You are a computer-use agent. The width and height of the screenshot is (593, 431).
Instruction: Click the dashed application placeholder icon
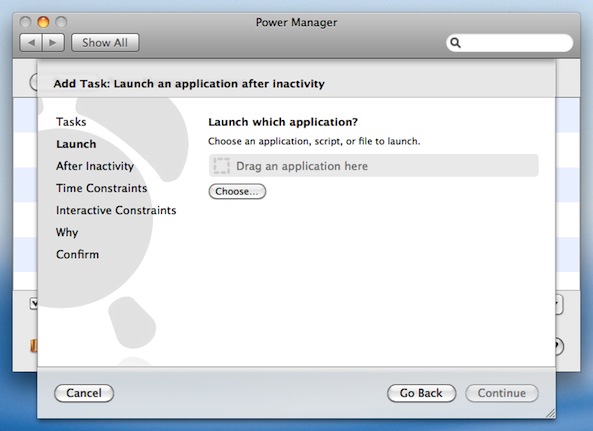coord(221,166)
